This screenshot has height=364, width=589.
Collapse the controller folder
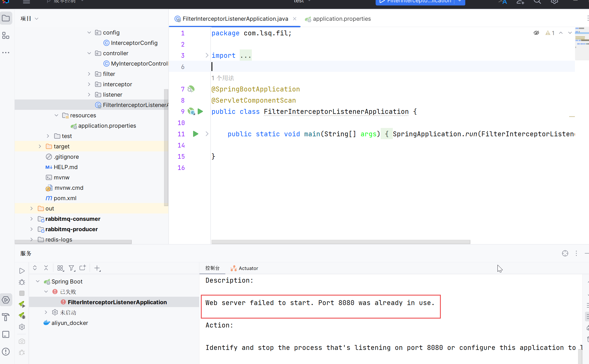[89, 53]
